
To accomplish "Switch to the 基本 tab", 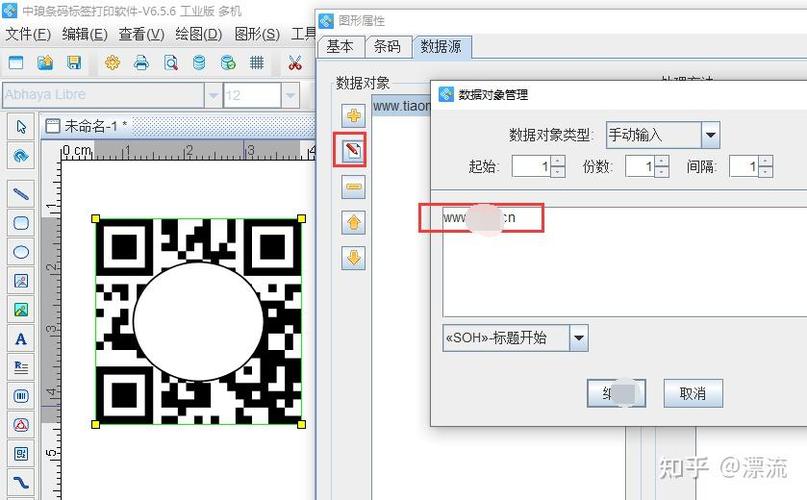I will pos(341,47).
